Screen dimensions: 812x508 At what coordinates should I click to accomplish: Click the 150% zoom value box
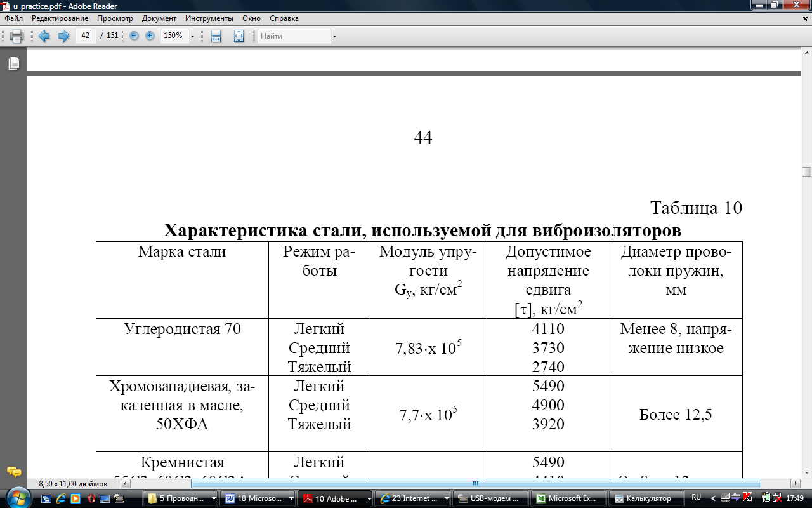tap(174, 36)
